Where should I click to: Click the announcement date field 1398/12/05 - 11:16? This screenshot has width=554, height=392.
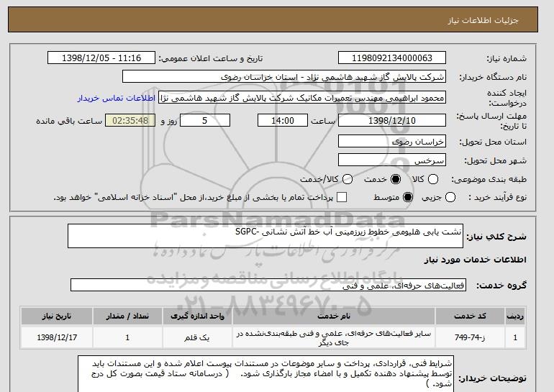[101, 58]
